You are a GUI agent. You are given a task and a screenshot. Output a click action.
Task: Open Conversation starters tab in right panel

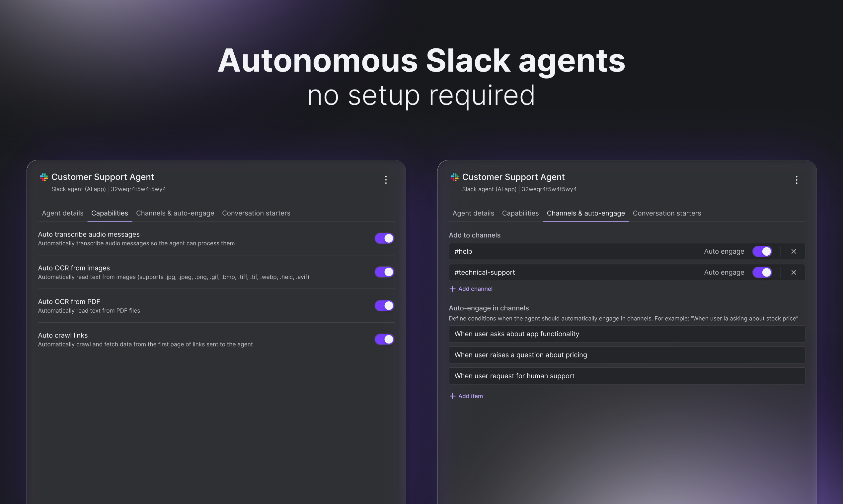point(667,213)
